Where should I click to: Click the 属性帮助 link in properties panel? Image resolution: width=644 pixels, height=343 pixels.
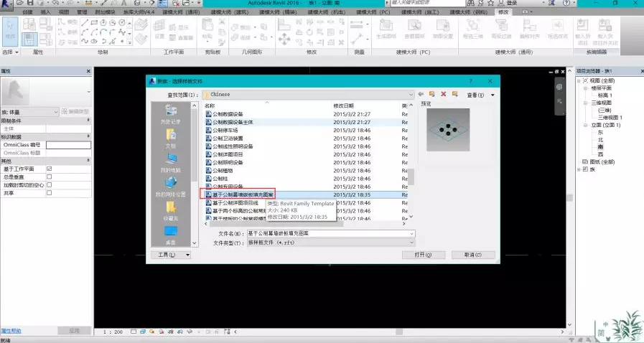pyautogui.click(x=11, y=331)
